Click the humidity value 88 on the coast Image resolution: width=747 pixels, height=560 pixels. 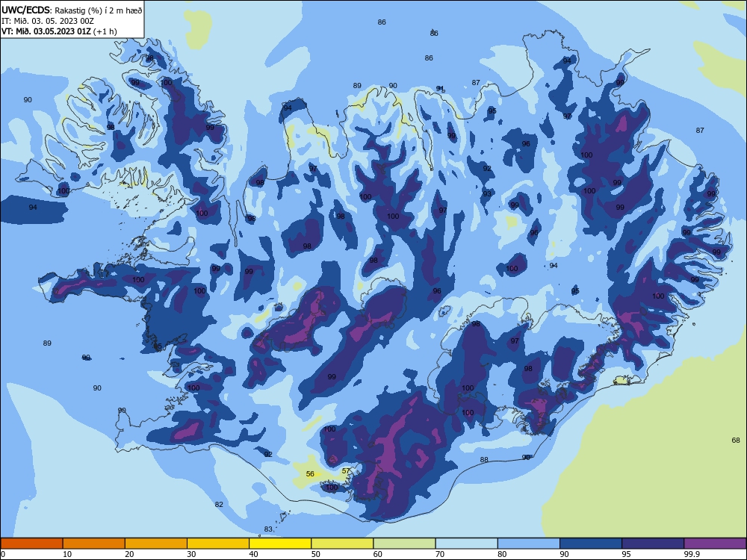(484, 459)
